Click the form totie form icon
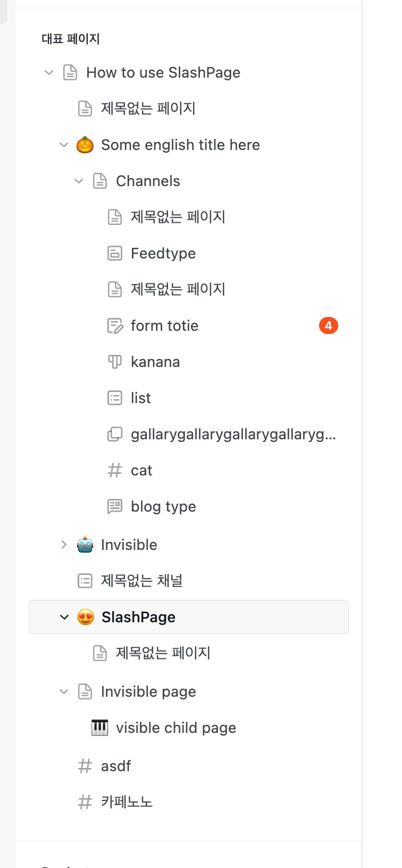Screen dimensions: 402x868 pos(115,325)
